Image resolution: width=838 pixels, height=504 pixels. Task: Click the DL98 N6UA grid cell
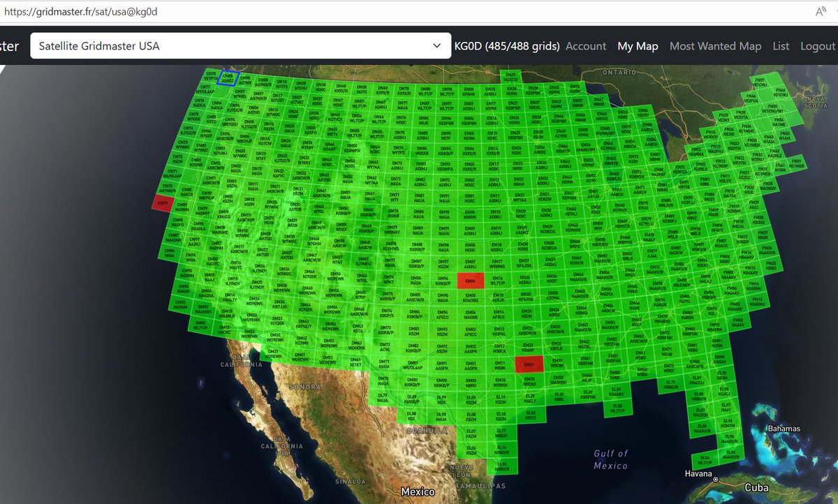click(441, 416)
